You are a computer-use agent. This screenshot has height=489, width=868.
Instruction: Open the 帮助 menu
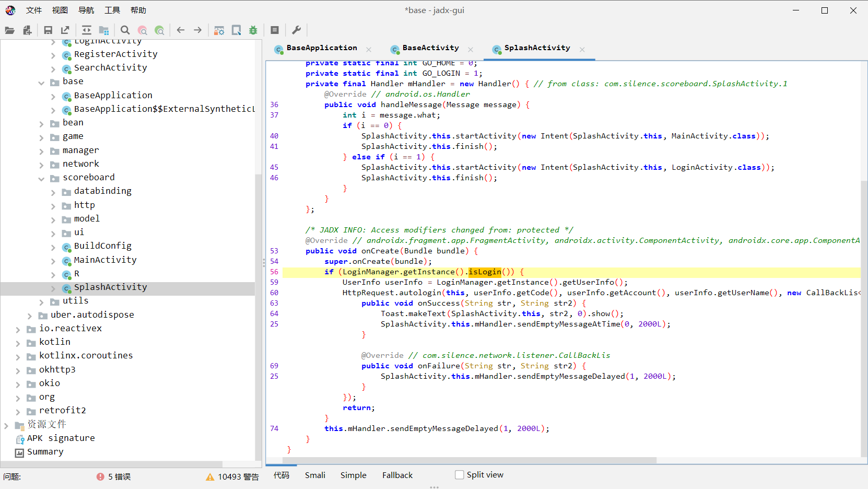tap(138, 10)
